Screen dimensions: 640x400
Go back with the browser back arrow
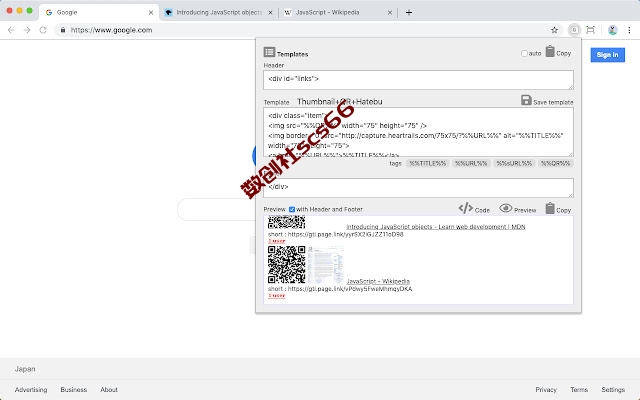point(11,30)
